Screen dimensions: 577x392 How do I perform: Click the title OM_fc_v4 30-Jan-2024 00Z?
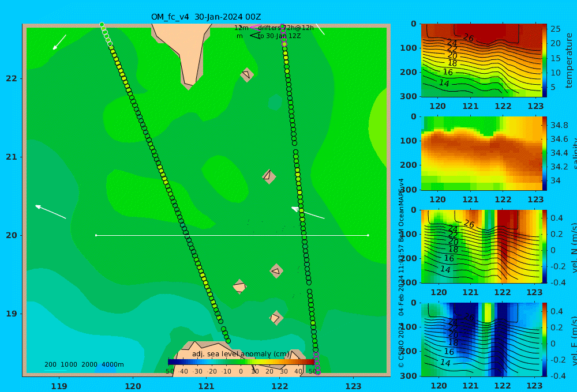coord(206,17)
